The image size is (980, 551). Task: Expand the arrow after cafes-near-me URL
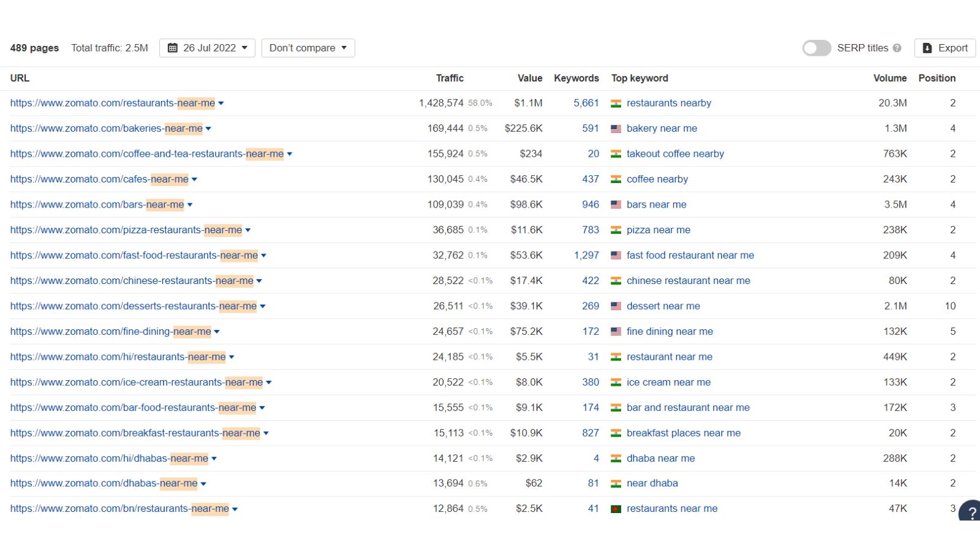click(x=194, y=179)
